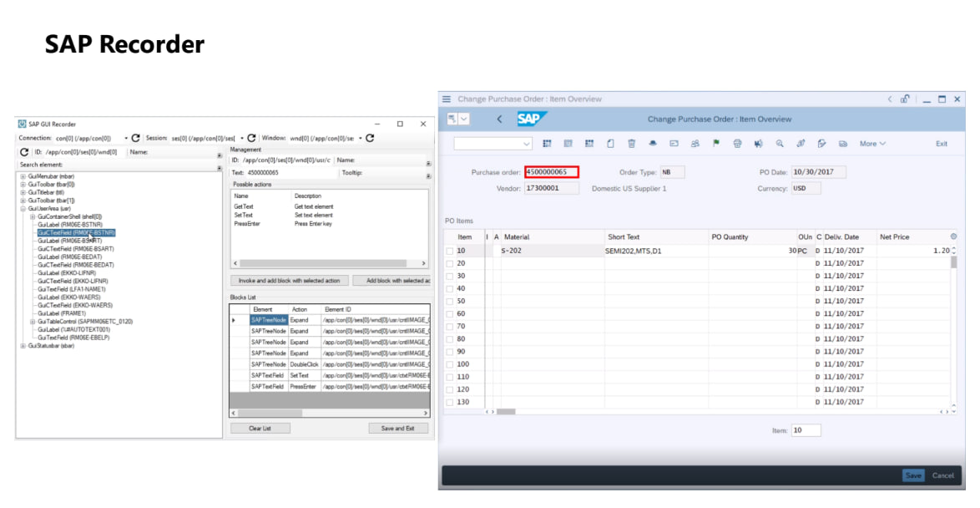Click the card detail icon in SAP toolbar
The height and width of the screenshot is (508, 980).
[674, 144]
